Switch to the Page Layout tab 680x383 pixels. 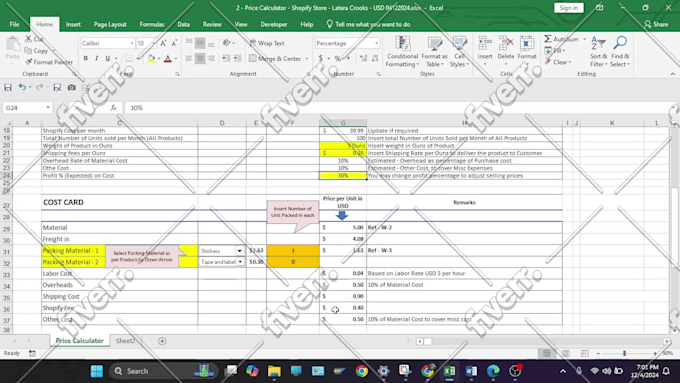(x=110, y=24)
